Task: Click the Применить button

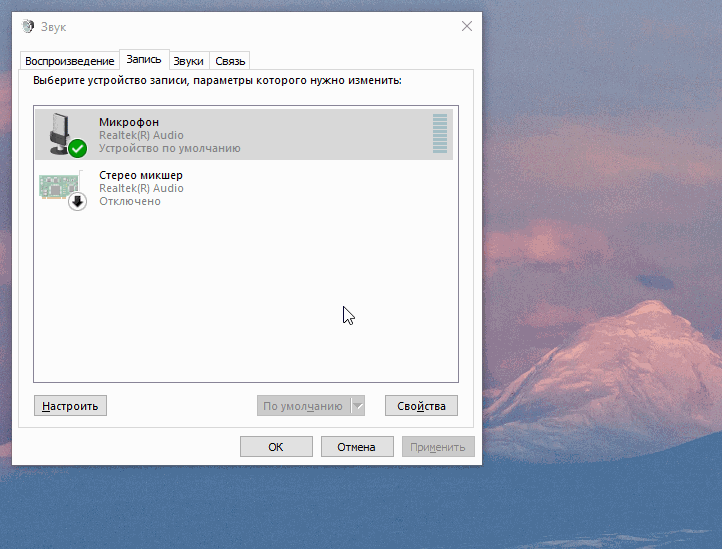Action: [x=438, y=447]
